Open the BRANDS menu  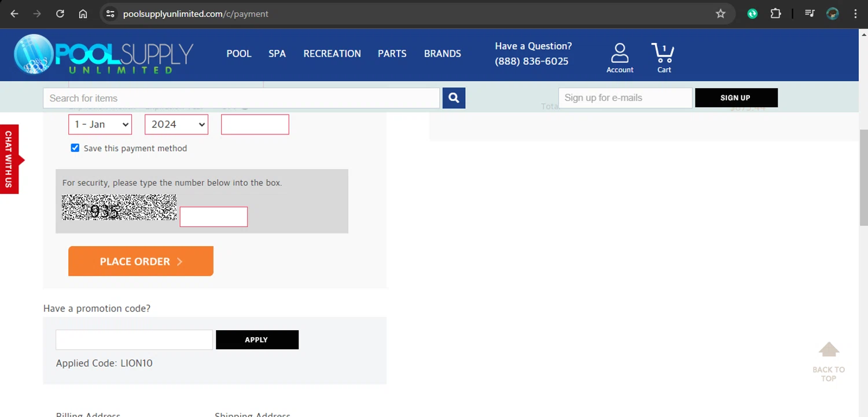pyautogui.click(x=443, y=53)
